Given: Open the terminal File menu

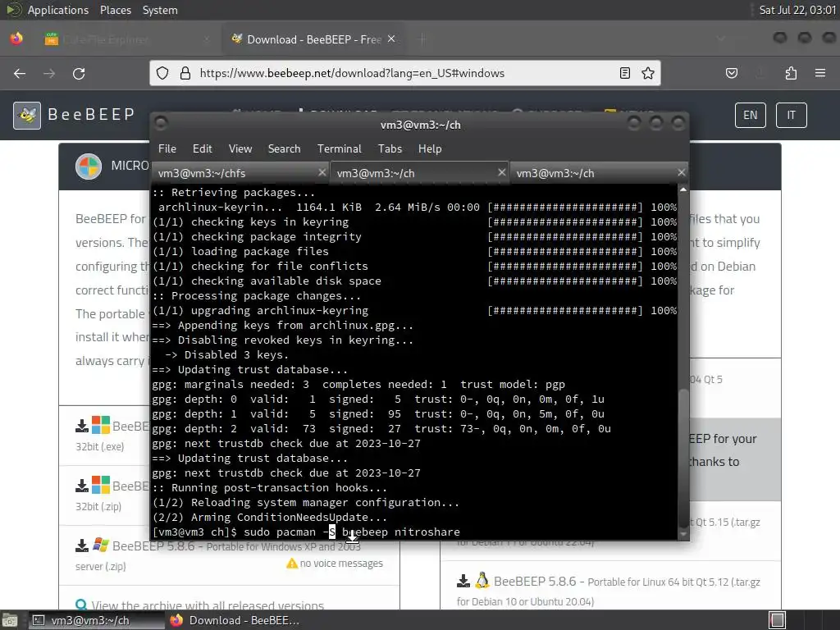Looking at the screenshot, I should point(167,149).
